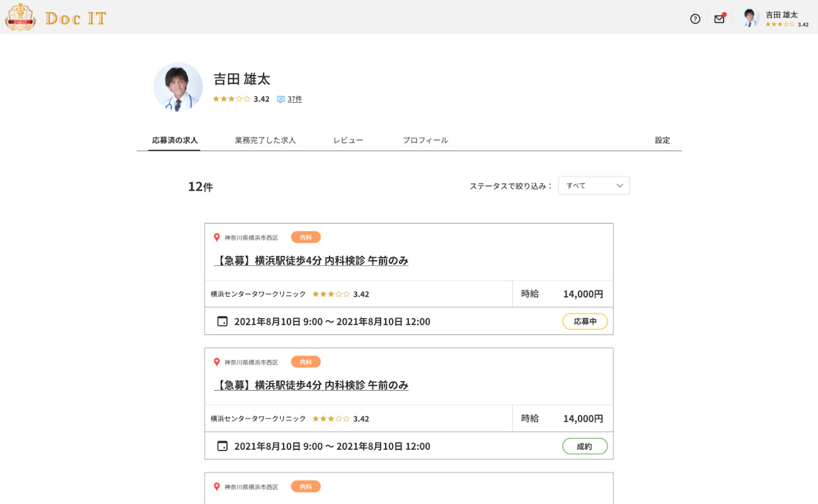Screen dimensions: 818x504
Task: Open the mail notifications icon
Action: [x=719, y=19]
